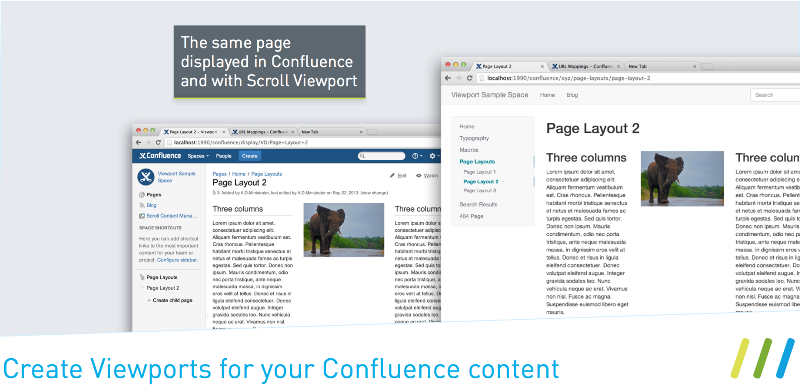The width and height of the screenshot is (800, 391).
Task: Reload the page in the Viewport browser window
Action: (x=469, y=78)
